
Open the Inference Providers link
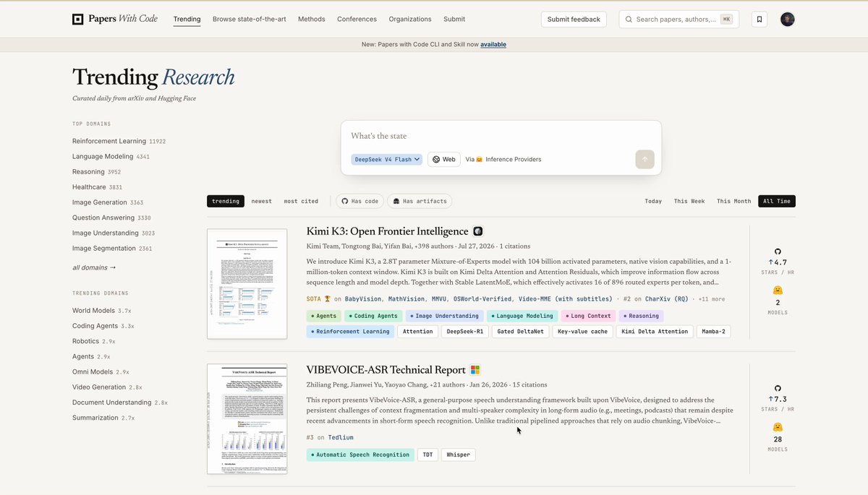pyautogui.click(x=513, y=159)
